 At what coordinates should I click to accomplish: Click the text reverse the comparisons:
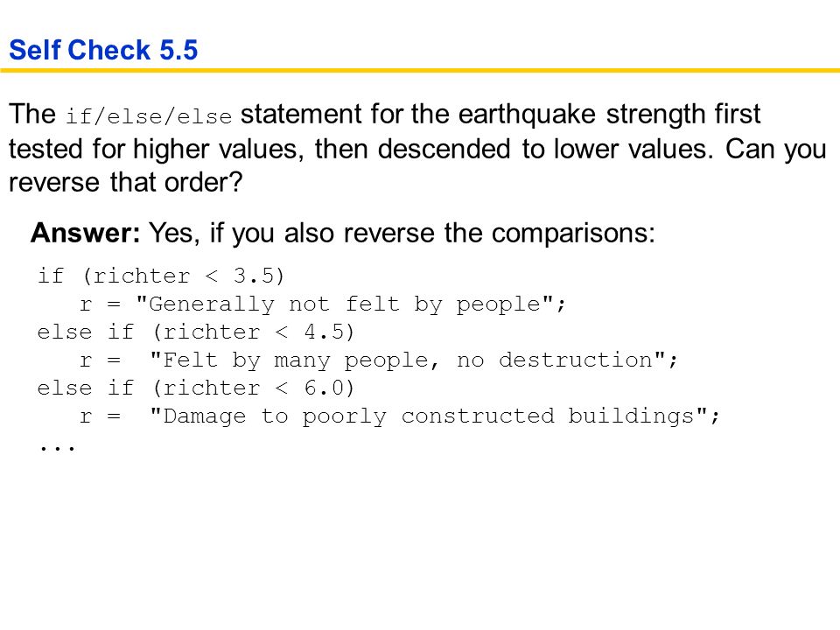pyautogui.click(x=500, y=234)
